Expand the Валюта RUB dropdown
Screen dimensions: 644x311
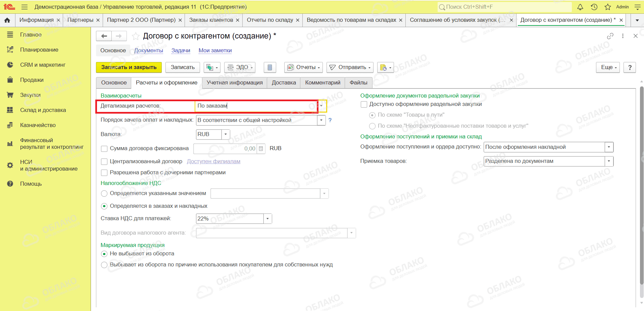point(226,134)
